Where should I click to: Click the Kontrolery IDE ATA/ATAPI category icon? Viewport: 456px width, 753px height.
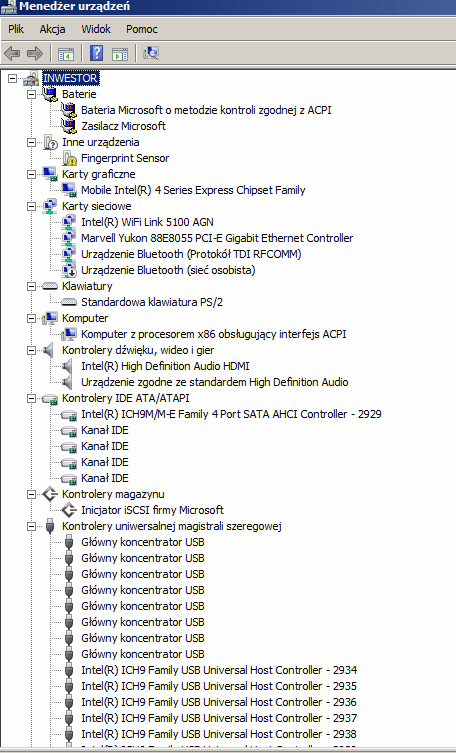tap(50, 399)
